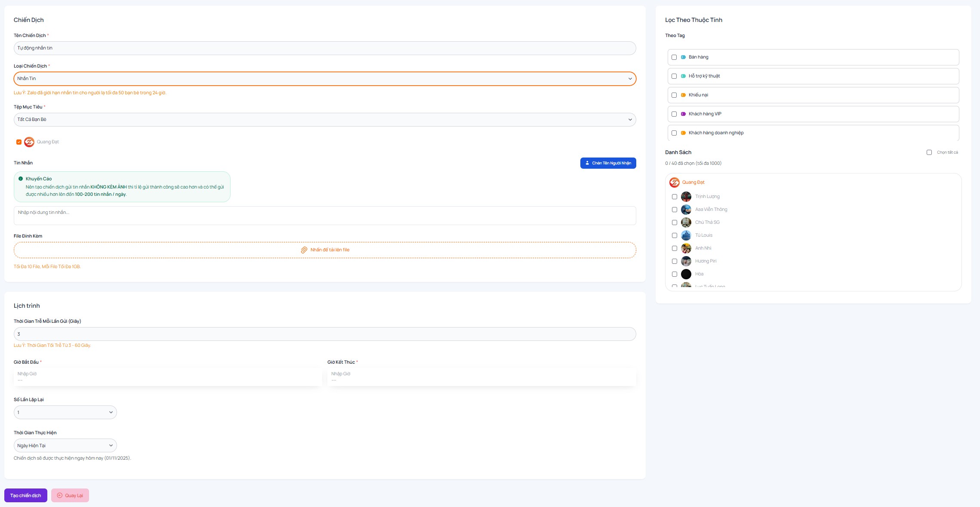Click Trịnh Lượng's avatar in list
The image size is (980, 507).
pyautogui.click(x=686, y=197)
